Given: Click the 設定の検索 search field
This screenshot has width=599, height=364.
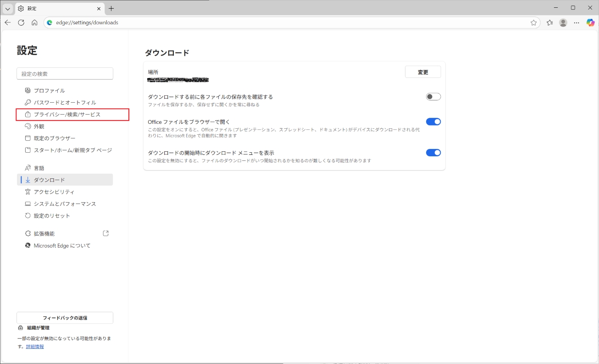Looking at the screenshot, I should pos(65,74).
